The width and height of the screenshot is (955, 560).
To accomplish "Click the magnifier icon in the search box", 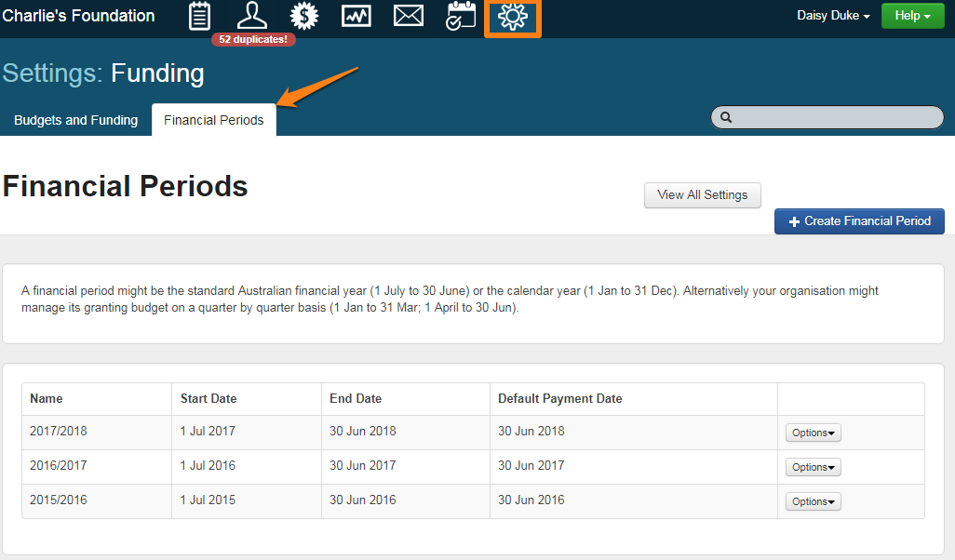I will (726, 117).
